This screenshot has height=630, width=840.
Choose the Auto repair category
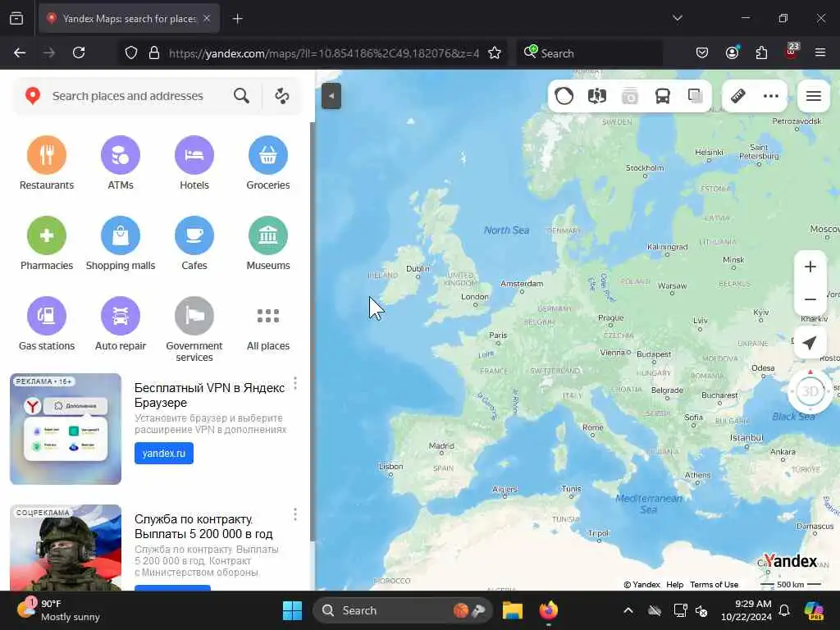tap(121, 323)
